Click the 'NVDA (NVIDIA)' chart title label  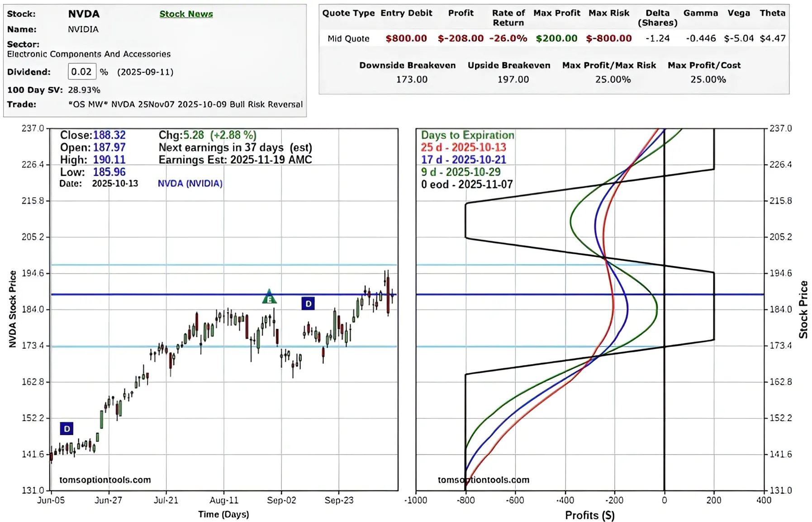[x=190, y=184]
